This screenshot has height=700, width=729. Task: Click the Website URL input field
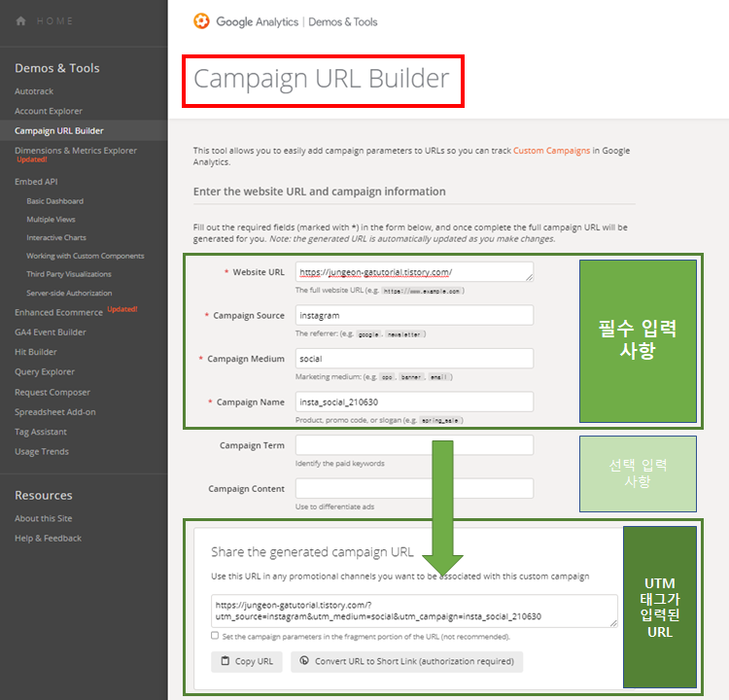coord(414,272)
